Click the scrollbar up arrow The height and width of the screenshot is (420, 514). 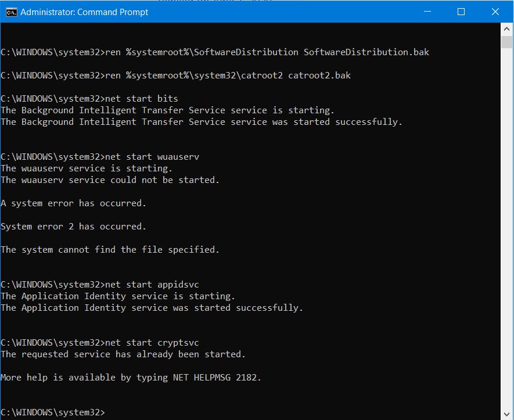(x=506, y=29)
